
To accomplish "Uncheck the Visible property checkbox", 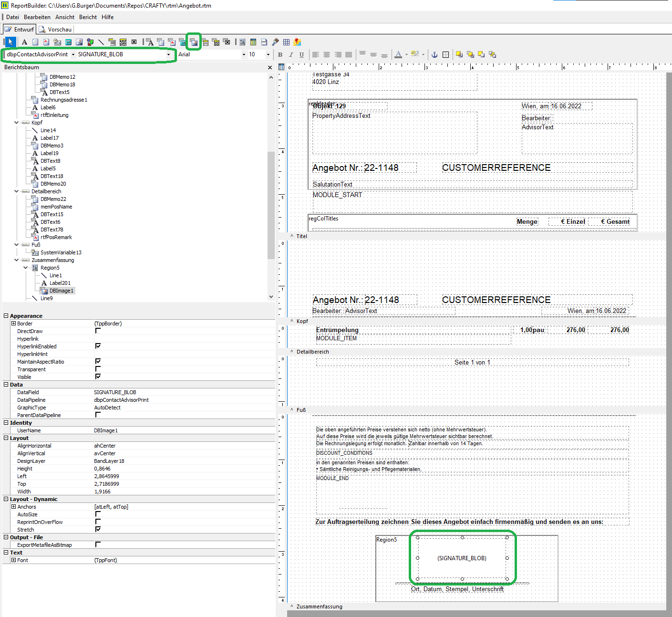I will [x=98, y=376].
